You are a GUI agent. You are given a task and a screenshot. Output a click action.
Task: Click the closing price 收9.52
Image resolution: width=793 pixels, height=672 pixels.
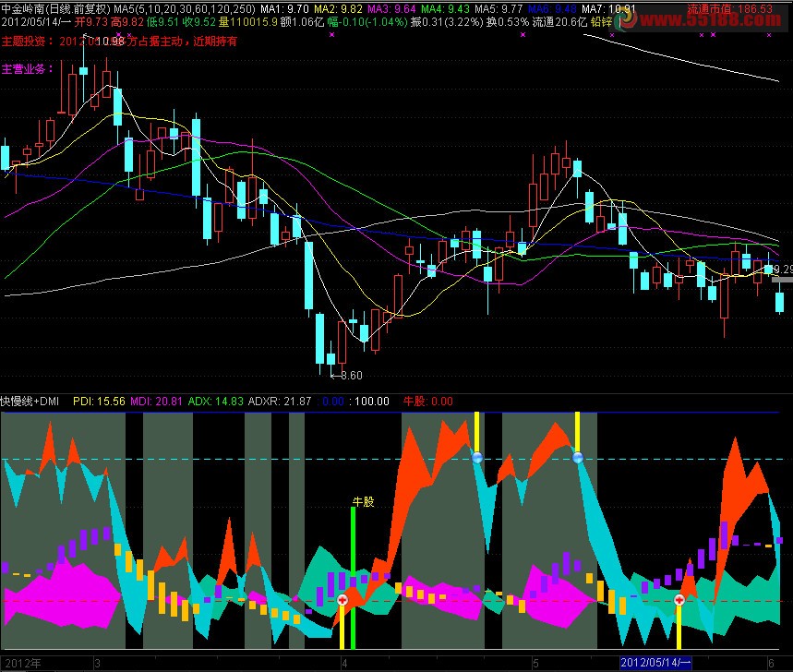click(198, 22)
